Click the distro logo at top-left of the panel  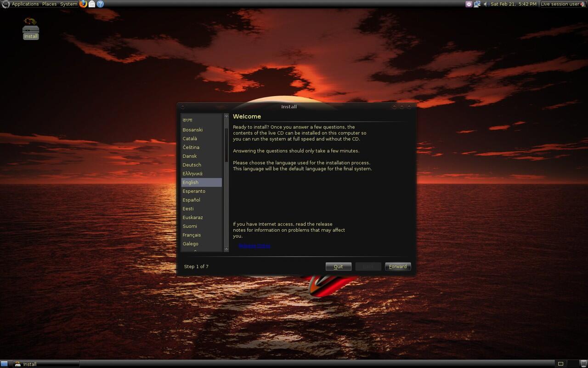point(5,4)
